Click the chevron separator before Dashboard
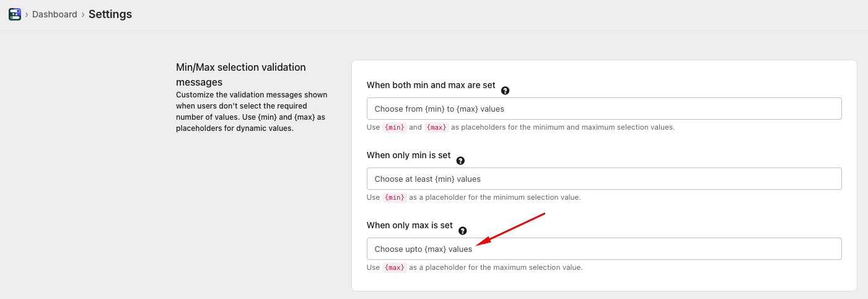This screenshot has width=868, height=299. 27,14
